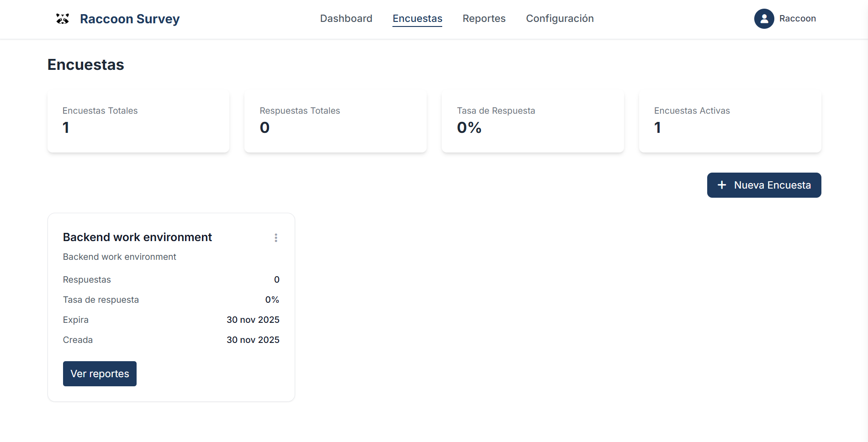Click the Encuestas Totales stat card
Viewport: 868px width, 442px height.
[x=138, y=121]
